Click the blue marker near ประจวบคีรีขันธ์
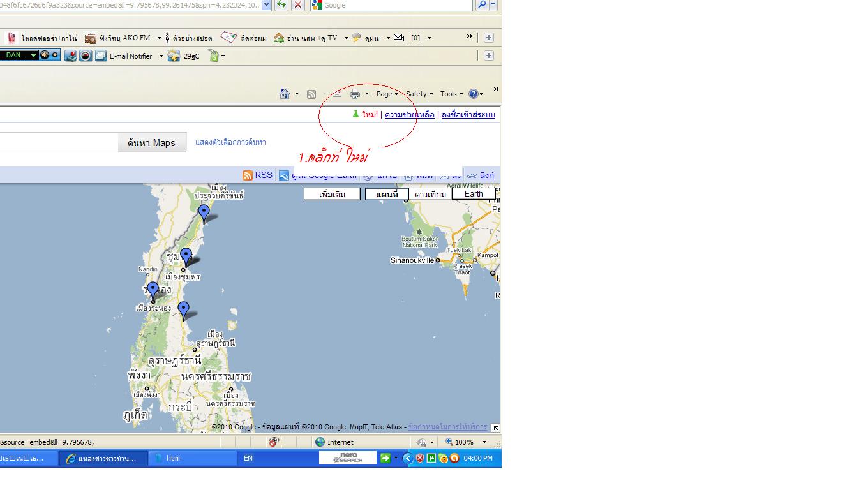The width and height of the screenshot is (868, 490). coord(204,214)
